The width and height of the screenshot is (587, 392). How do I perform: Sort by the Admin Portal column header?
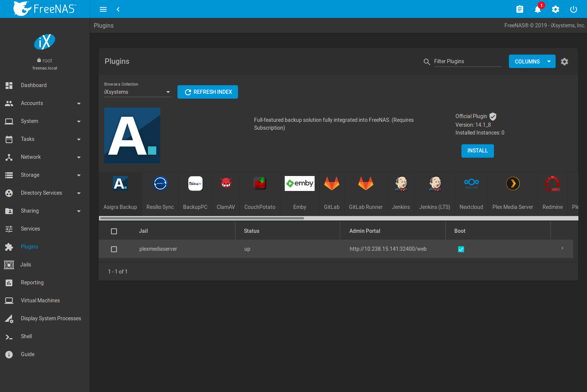point(365,231)
